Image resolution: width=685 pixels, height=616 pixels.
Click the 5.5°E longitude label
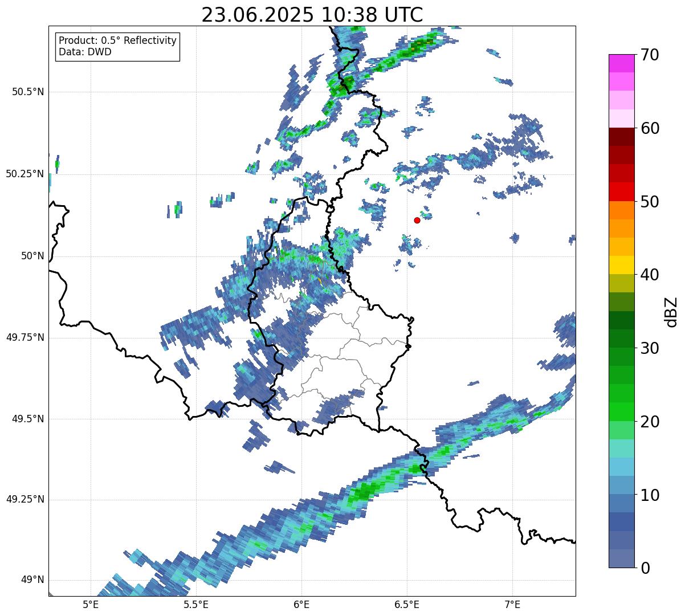click(196, 604)
